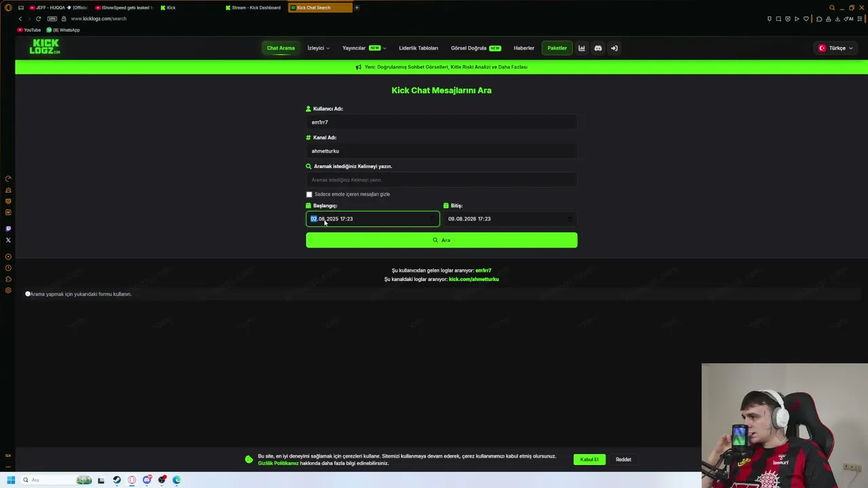Image resolution: width=868 pixels, height=488 pixels.
Task: Select the Chat Arama nav item
Action: tap(281, 48)
